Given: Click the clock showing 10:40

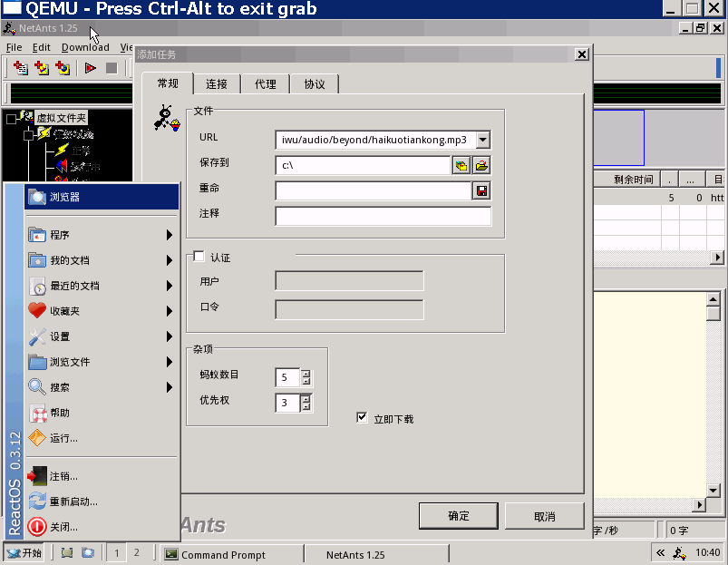Looking at the screenshot, I should (707, 552).
